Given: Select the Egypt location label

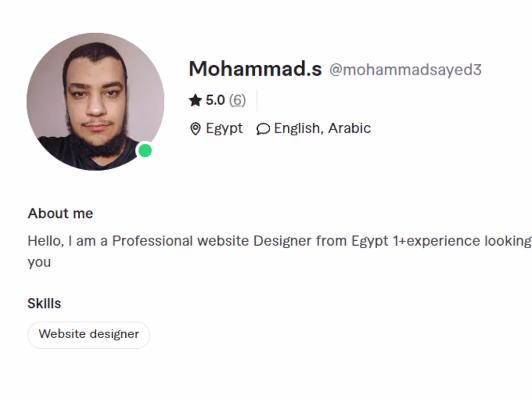Looking at the screenshot, I should (224, 128).
